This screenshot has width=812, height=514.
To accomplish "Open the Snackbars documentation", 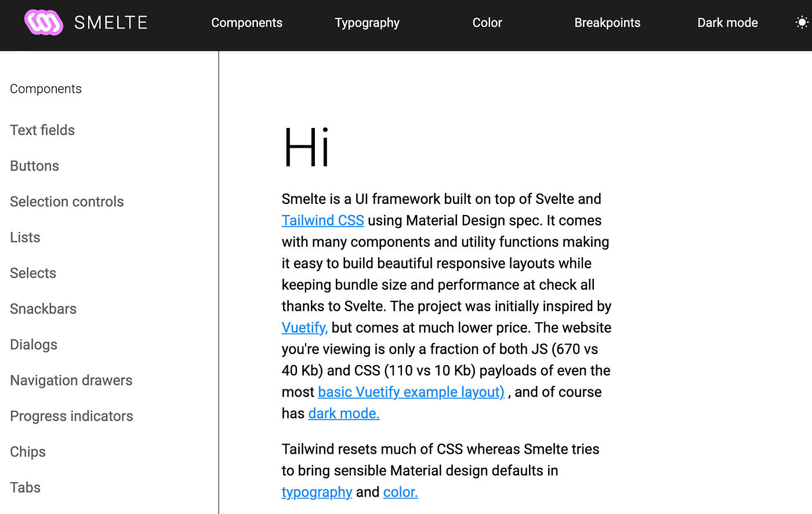I will coord(43,308).
